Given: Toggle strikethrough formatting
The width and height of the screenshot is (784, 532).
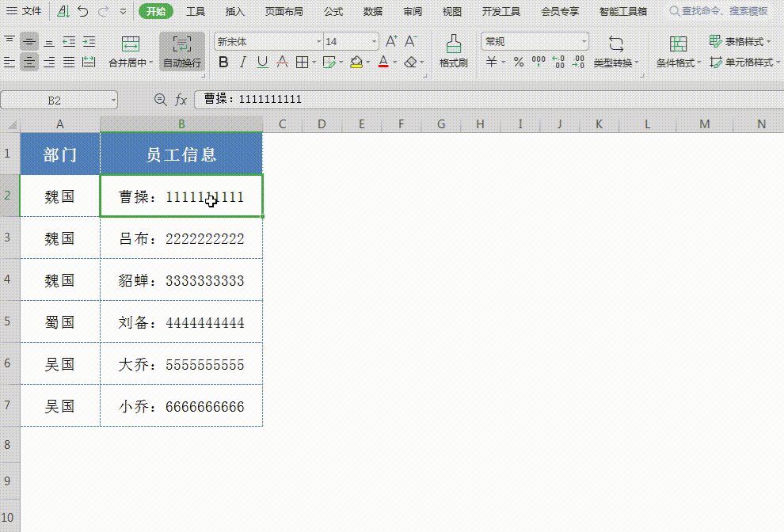Looking at the screenshot, I should point(283,62).
